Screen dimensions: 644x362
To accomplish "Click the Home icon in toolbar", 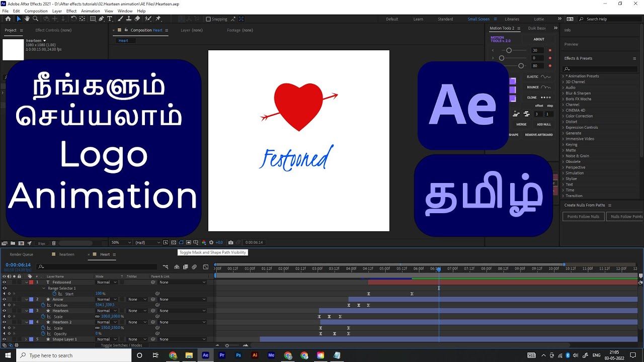I will pyautogui.click(x=8, y=19).
